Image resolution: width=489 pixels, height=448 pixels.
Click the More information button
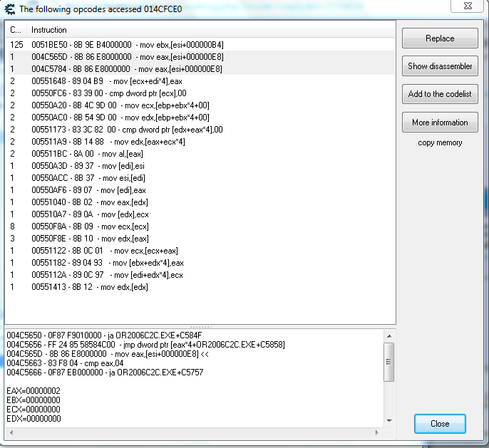pyautogui.click(x=440, y=123)
